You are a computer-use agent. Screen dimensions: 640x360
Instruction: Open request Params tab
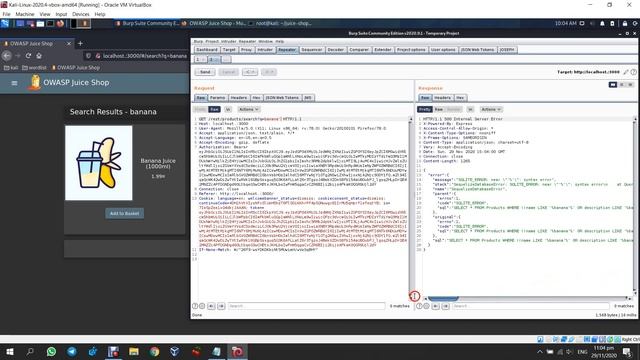pos(218,98)
